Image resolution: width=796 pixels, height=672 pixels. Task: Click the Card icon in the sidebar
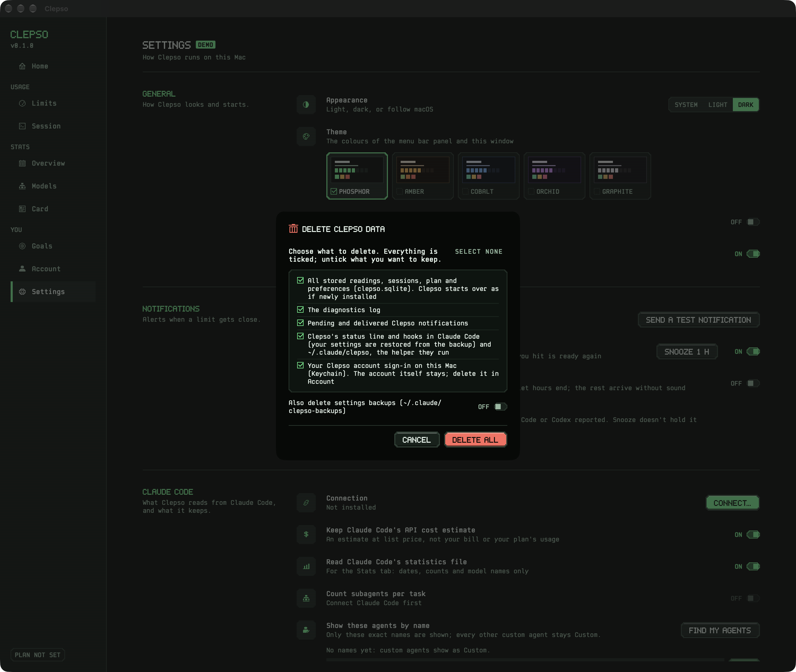(23, 209)
